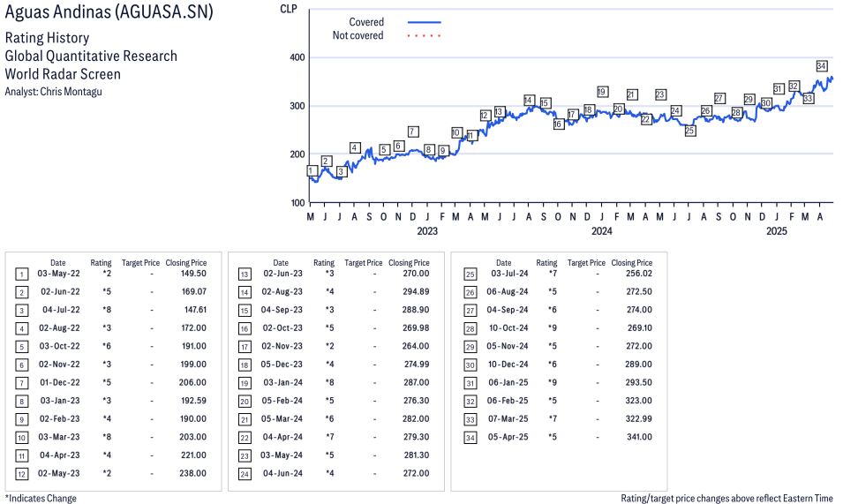
Task: Click the numbered box 24 in second table
Action: 245,475
